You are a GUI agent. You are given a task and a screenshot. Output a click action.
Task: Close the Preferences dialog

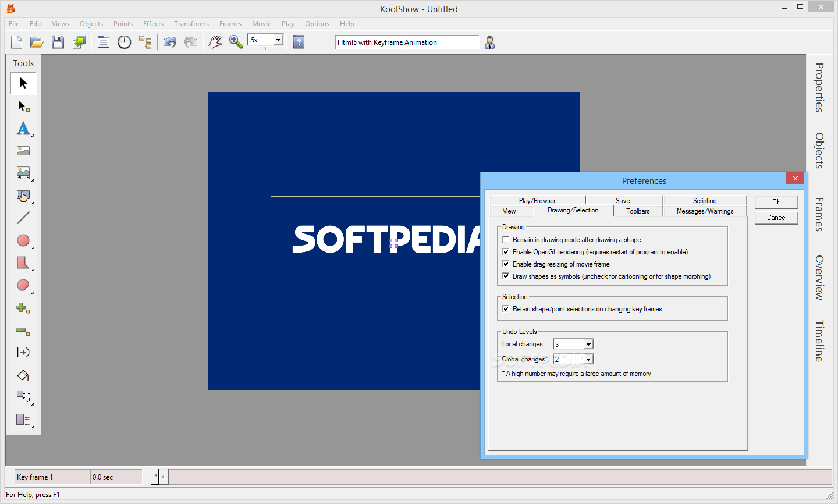point(795,179)
